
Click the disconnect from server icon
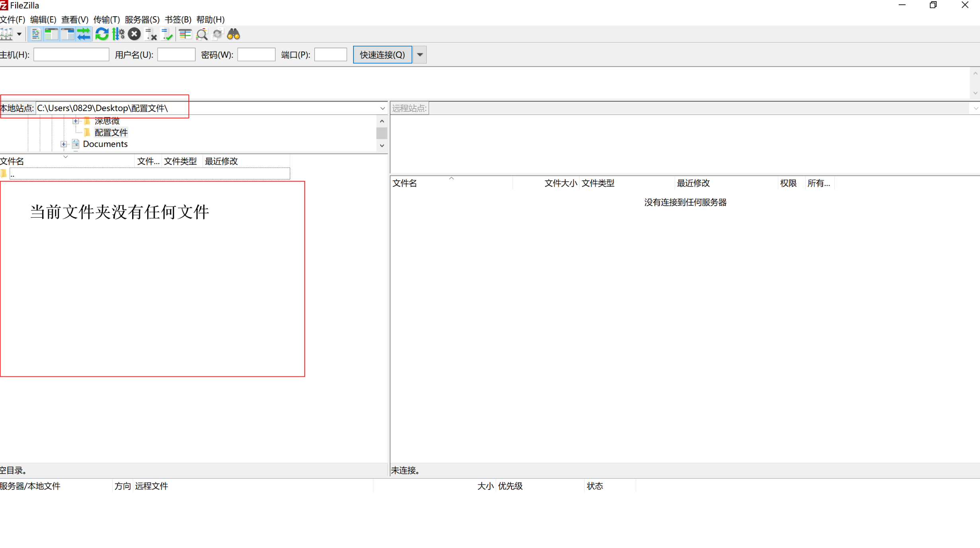151,34
